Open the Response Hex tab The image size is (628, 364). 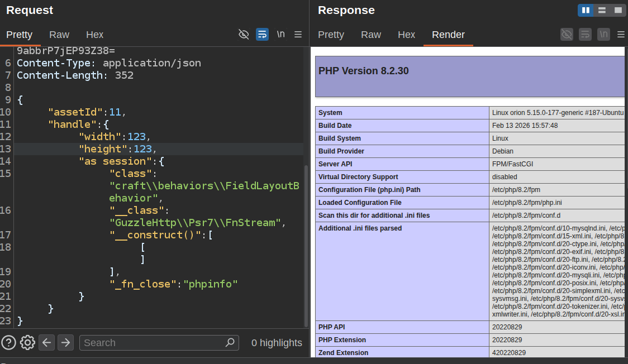tap(406, 35)
